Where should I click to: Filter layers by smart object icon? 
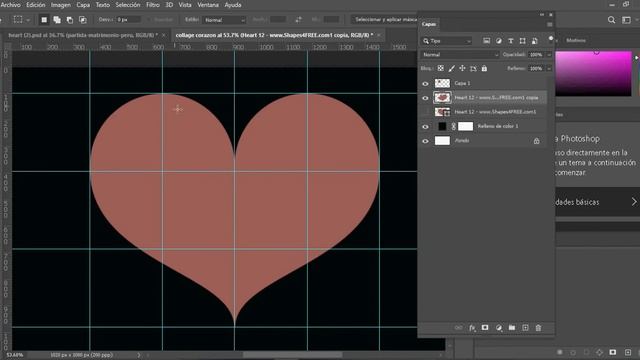[x=535, y=41]
